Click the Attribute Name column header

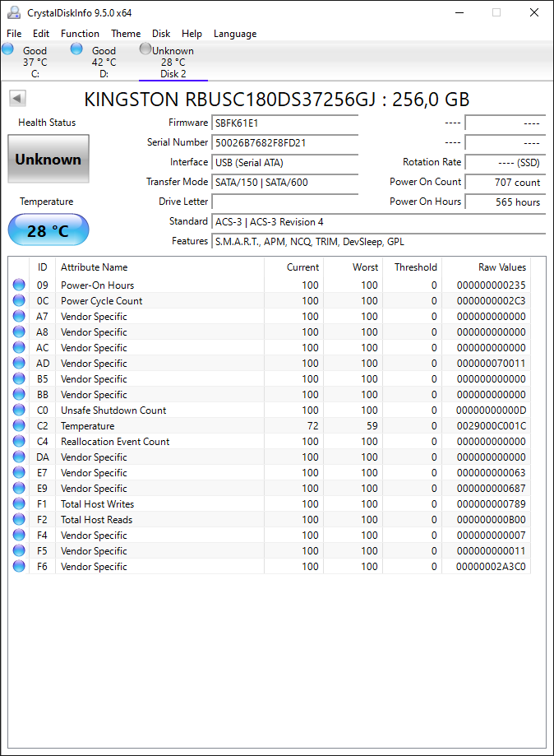pos(160,267)
